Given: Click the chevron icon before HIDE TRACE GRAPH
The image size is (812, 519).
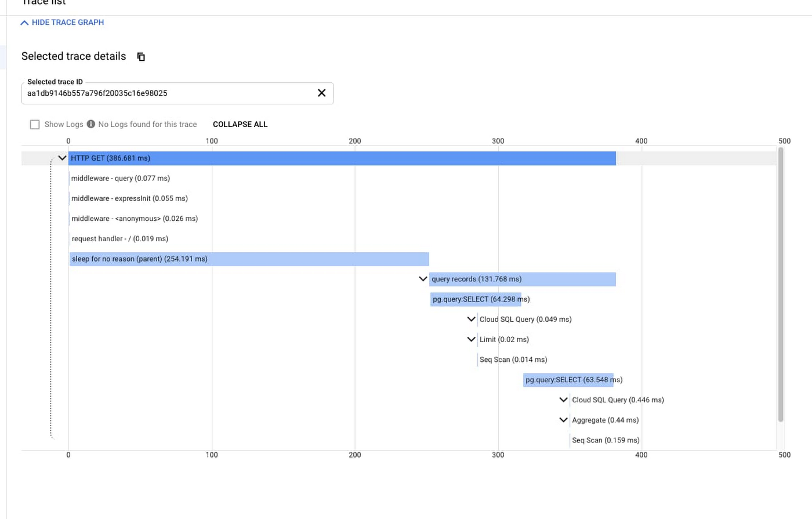Looking at the screenshot, I should click(x=24, y=22).
